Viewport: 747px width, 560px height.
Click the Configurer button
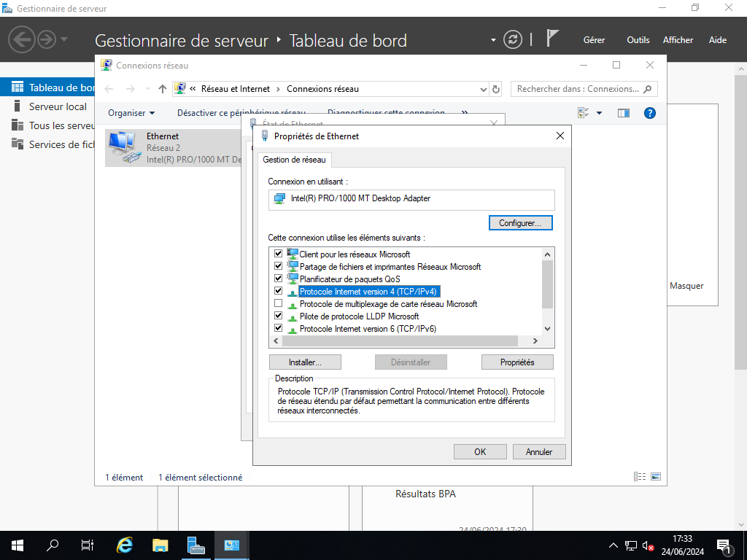click(520, 223)
